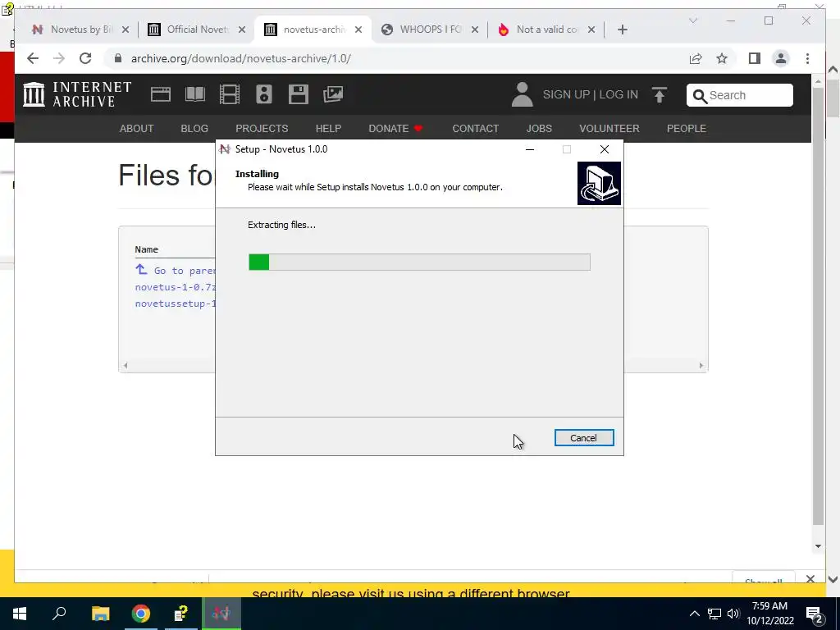Open the HELP menu link
Image resolution: width=840 pixels, height=630 pixels.
328,129
